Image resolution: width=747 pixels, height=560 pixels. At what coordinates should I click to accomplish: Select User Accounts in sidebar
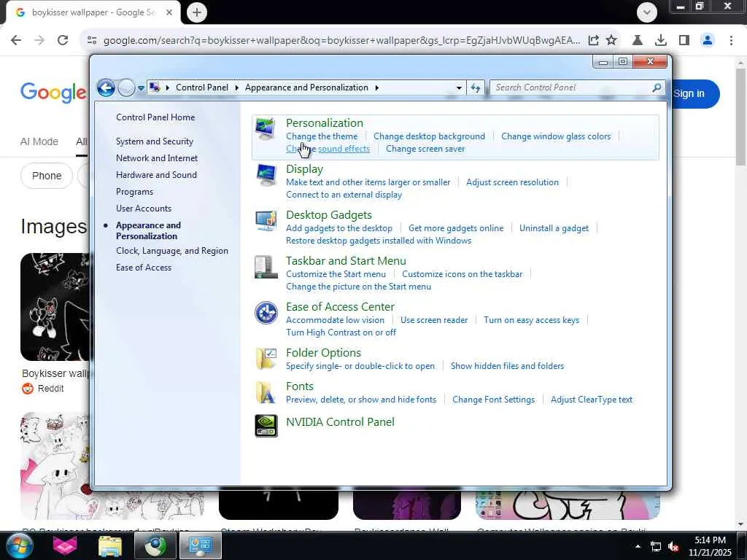pyautogui.click(x=144, y=208)
